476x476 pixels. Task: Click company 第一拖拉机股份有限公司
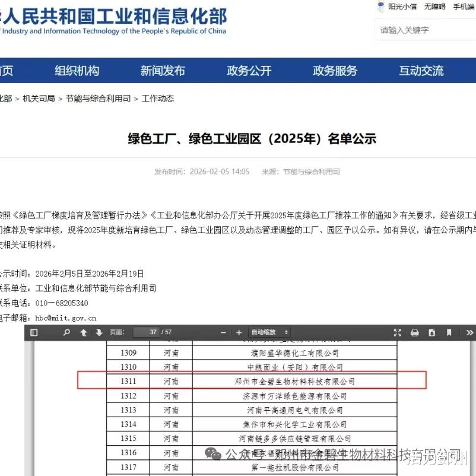(x=295, y=468)
